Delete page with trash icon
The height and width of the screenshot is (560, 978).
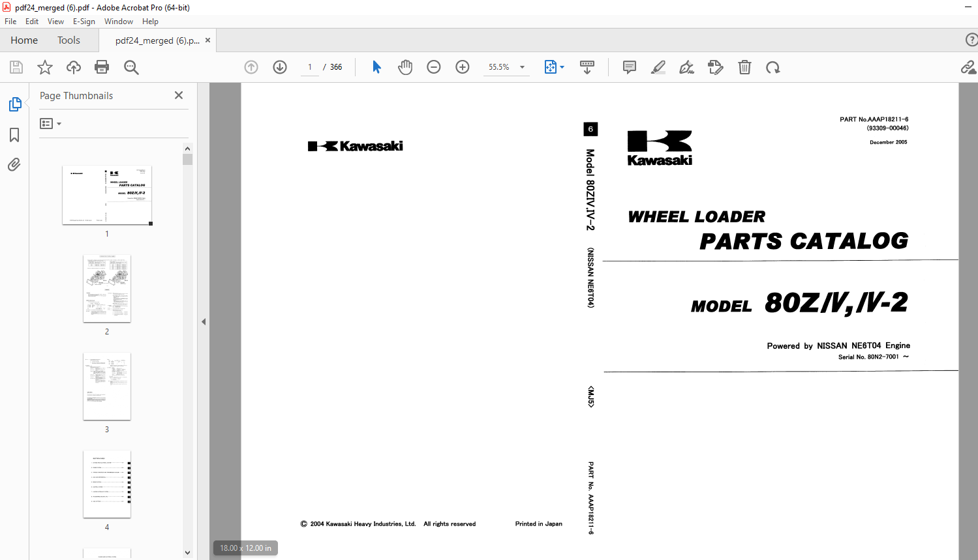point(744,67)
